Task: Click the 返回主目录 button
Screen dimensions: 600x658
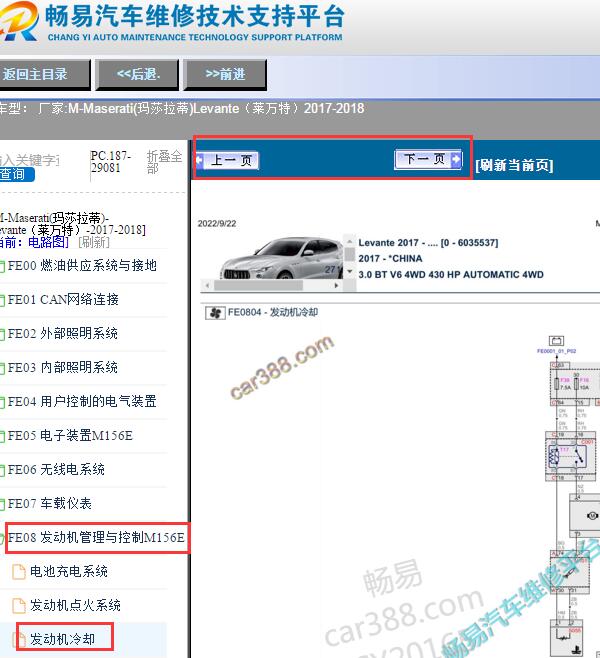Action: point(44,74)
